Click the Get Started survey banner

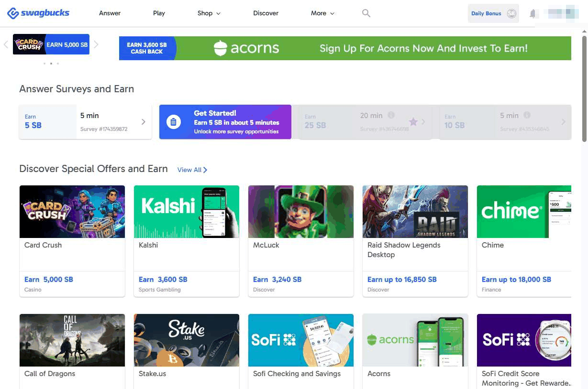225,122
